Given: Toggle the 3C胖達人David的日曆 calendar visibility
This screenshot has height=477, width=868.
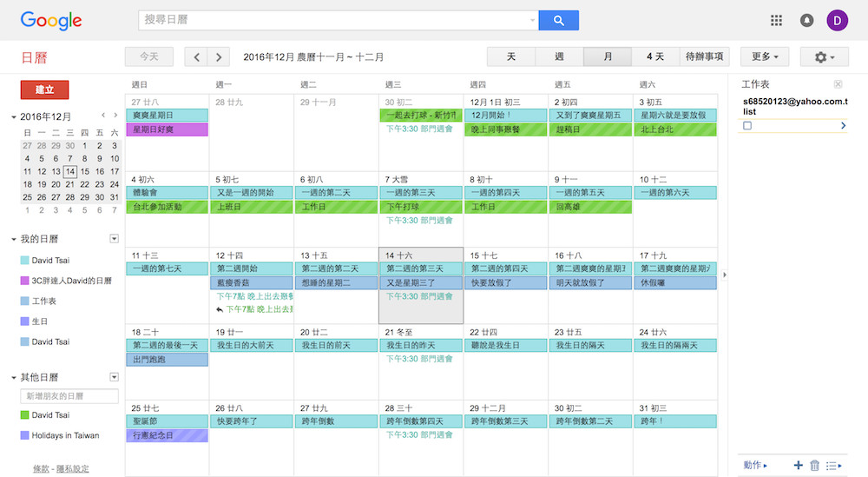Looking at the screenshot, I should coord(25,281).
